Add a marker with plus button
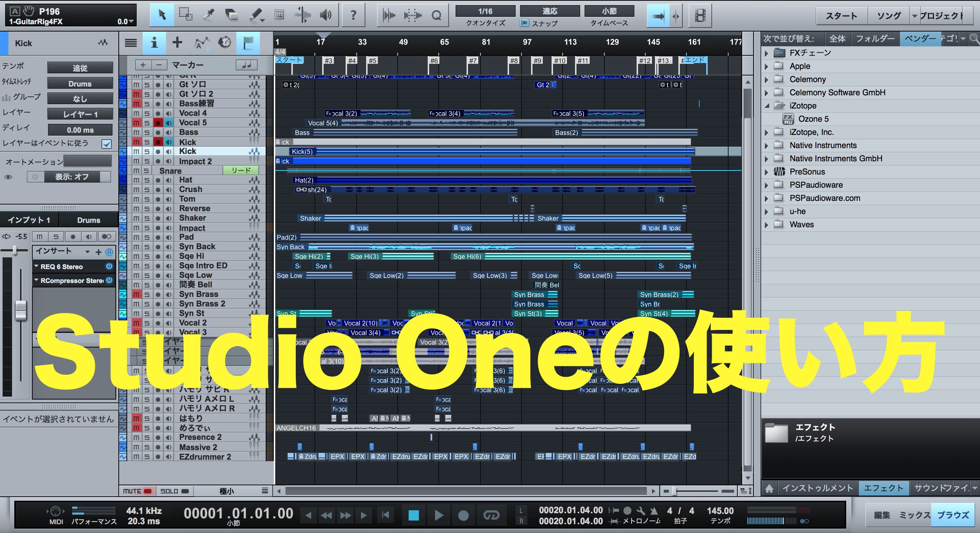Image resolution: width=980 pixels, height=533 pixels. click(x=143, y=65)
